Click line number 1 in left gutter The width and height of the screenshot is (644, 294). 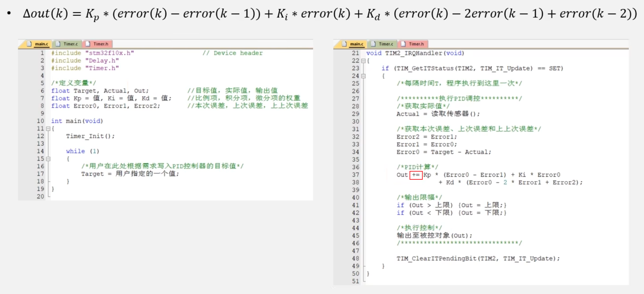pyautogui.click(x=42, y=53)
